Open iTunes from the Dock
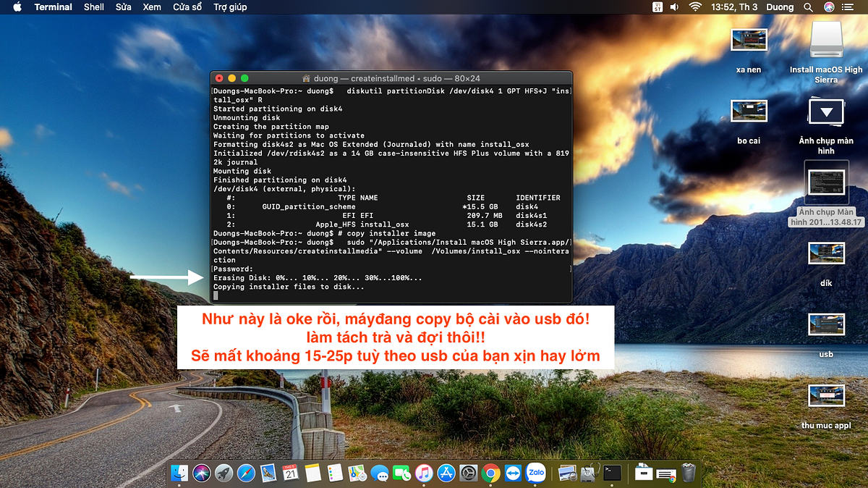This screenshot has width=868, height=488. click(424, 473)
